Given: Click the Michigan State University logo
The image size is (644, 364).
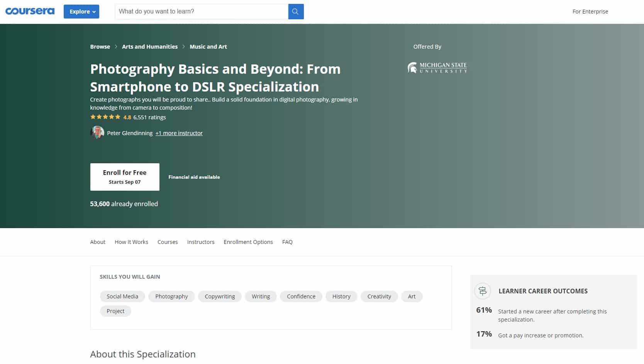Looking at the screenshot, I should (x=437, y=68).
